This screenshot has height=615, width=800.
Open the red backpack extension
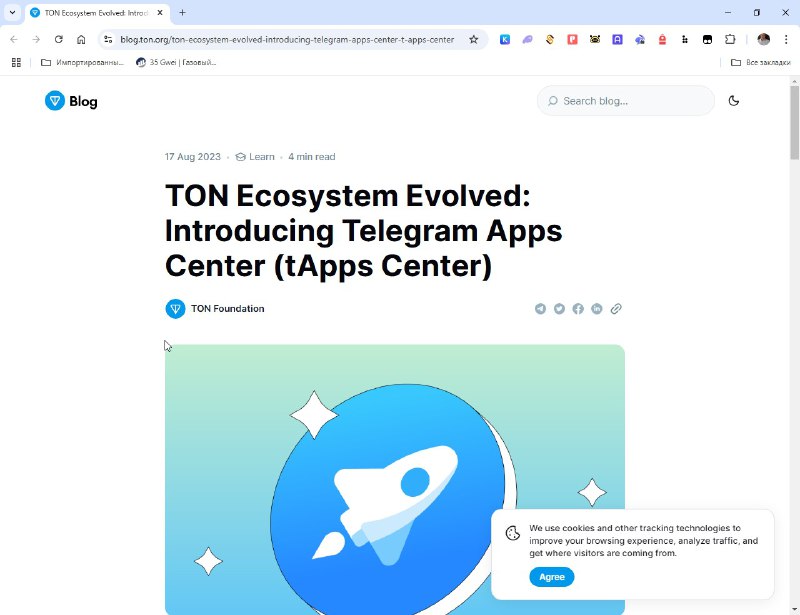pyautogui.click(x=662, y=39)
